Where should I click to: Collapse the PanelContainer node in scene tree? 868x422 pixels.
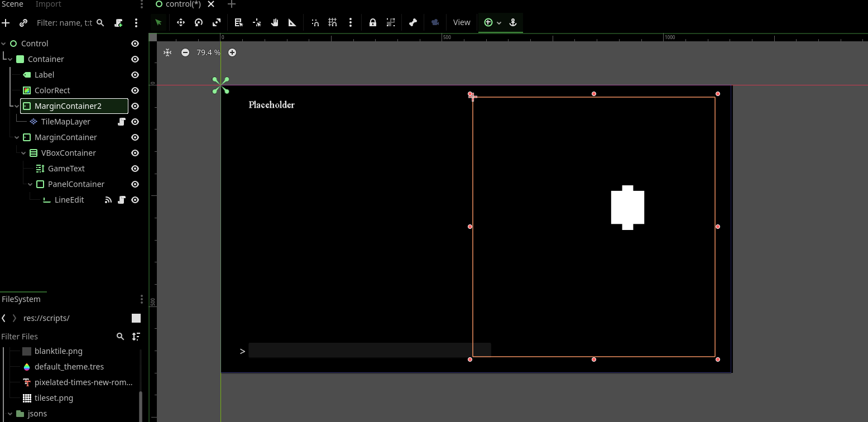coord(31,184)
